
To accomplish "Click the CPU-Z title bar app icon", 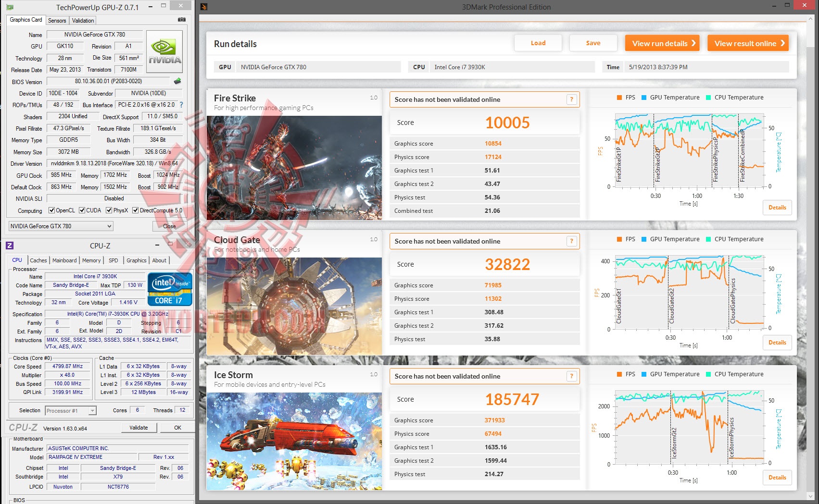I will [x=10, y=246].
